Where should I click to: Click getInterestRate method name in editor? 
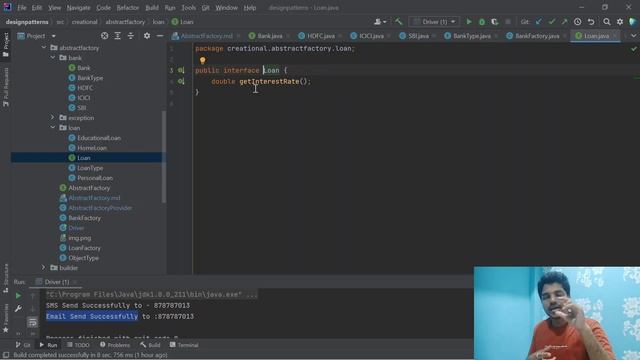tap(269, 82)
